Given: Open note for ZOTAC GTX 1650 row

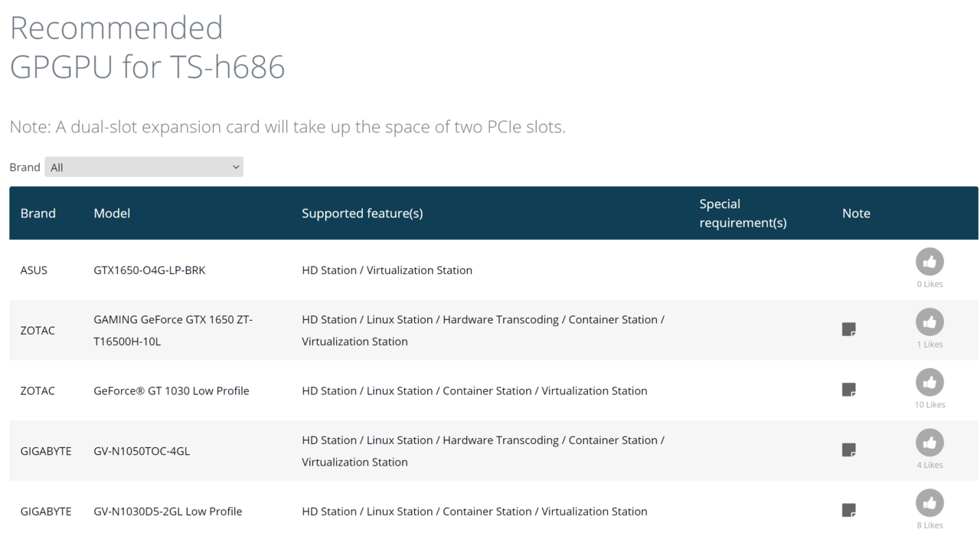Looking at the screenshot, I should click(x=848, y=329).
